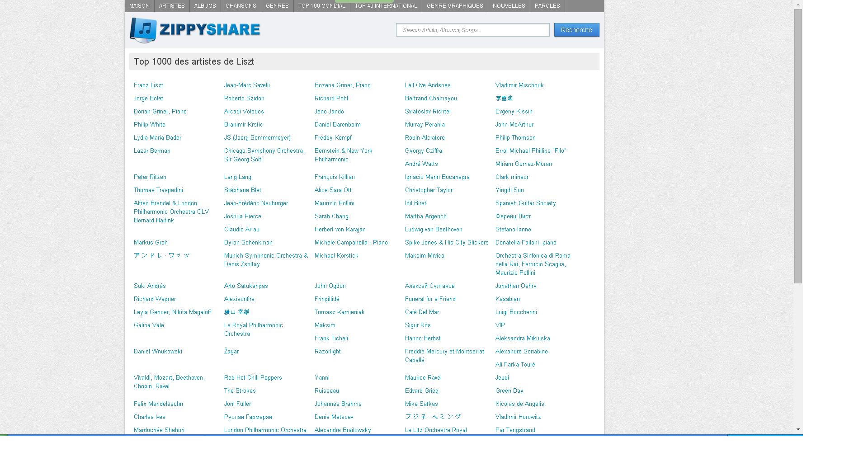Image resolution: width=868 pixels, height=475 pixels.
Task: Open the Chicago Symphony Orchestra, Sir Georg Solti link
Action: point(264,155)
